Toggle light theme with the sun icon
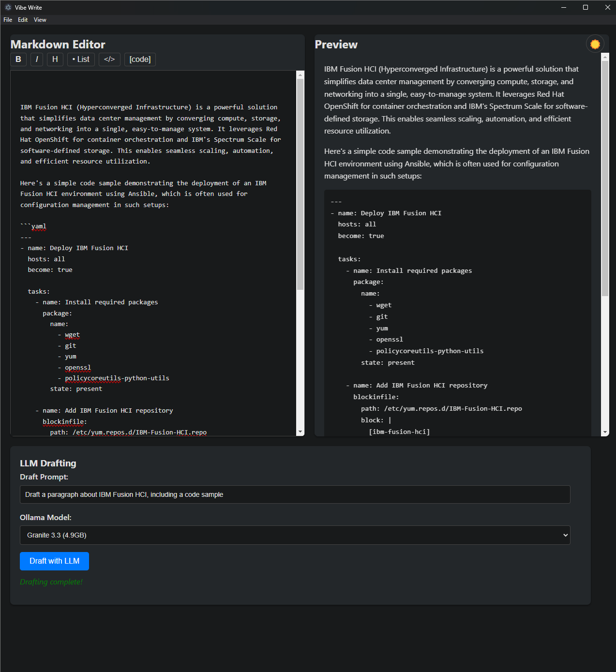The height and width of the screenshot is (672, 616). click(x=595, y=44)
